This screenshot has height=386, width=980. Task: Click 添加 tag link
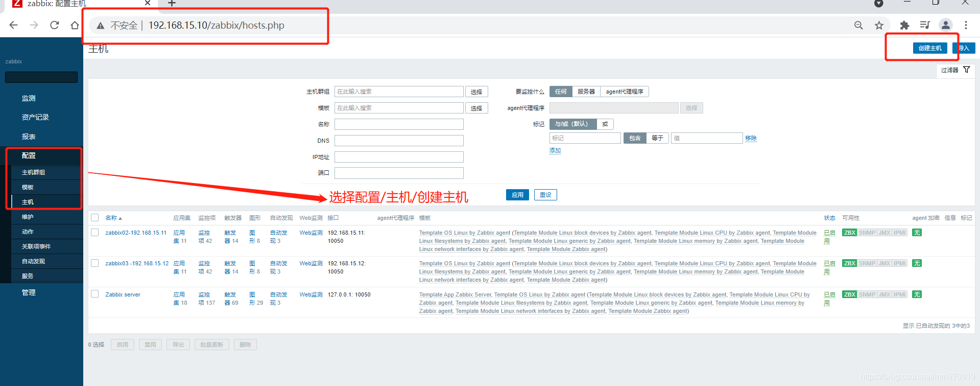click(x=555, y=151)
